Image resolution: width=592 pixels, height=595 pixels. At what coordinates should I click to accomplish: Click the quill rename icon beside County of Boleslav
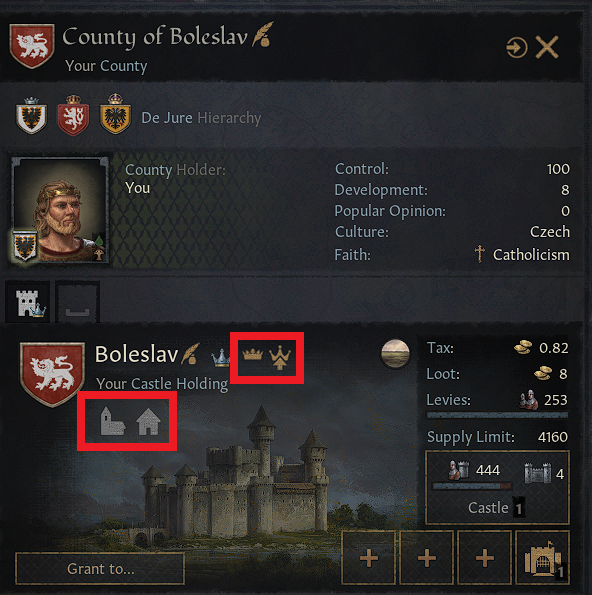[x=263, y=34]
